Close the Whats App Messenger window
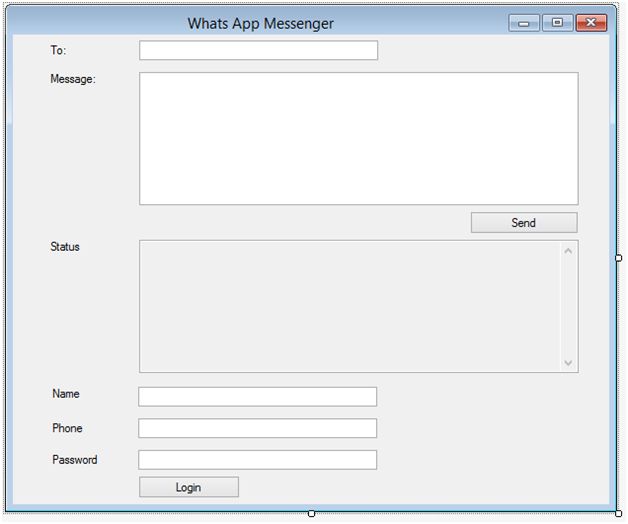This screenshot has height=524, width=628. point(591,23)
